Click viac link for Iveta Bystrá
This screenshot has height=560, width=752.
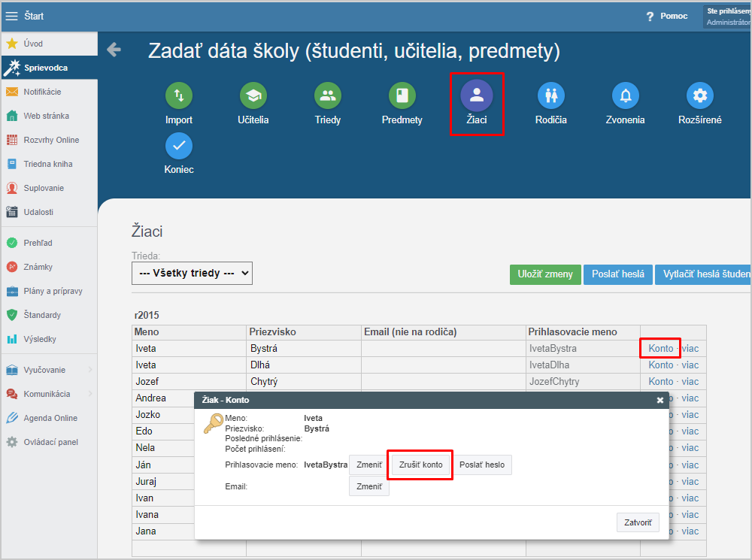tap(690, 349)
